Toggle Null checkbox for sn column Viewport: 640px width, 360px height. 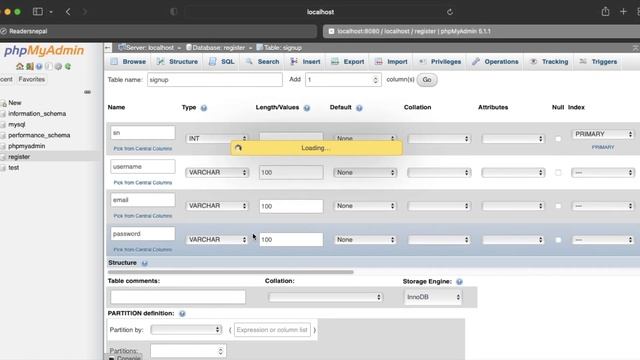tap(558, 139)
